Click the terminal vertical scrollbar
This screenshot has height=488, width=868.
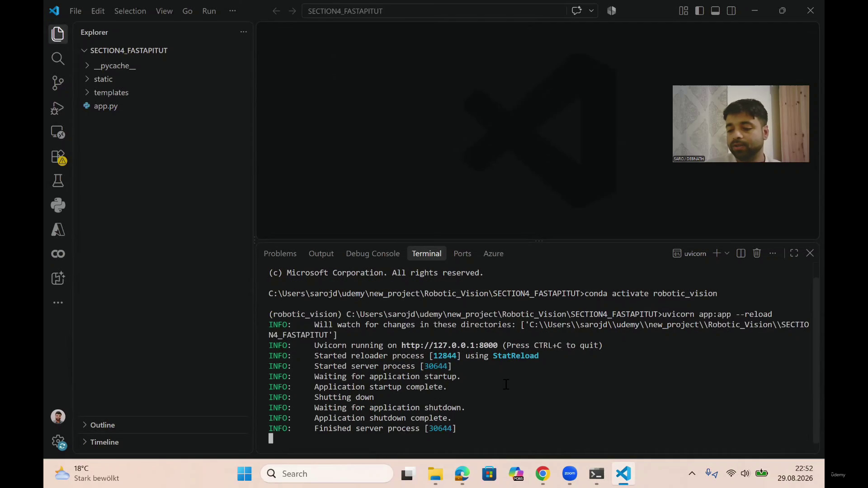click(x=816, y=359)
